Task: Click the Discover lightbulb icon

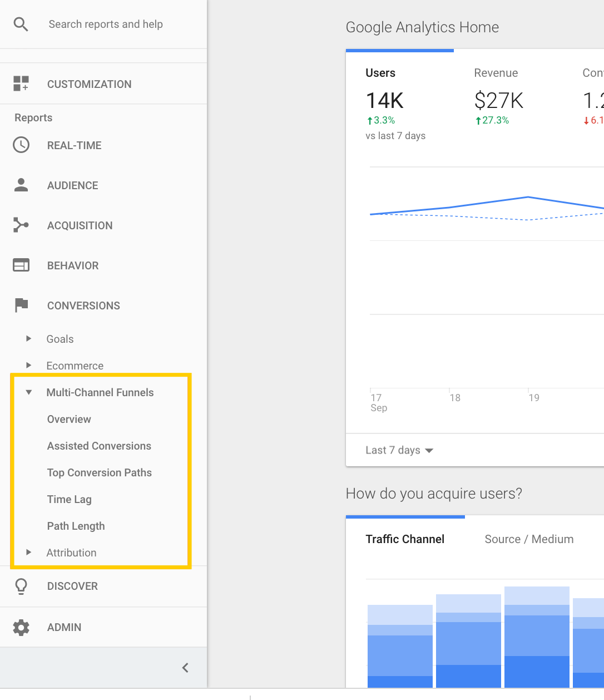Action: tap(21, 586)
